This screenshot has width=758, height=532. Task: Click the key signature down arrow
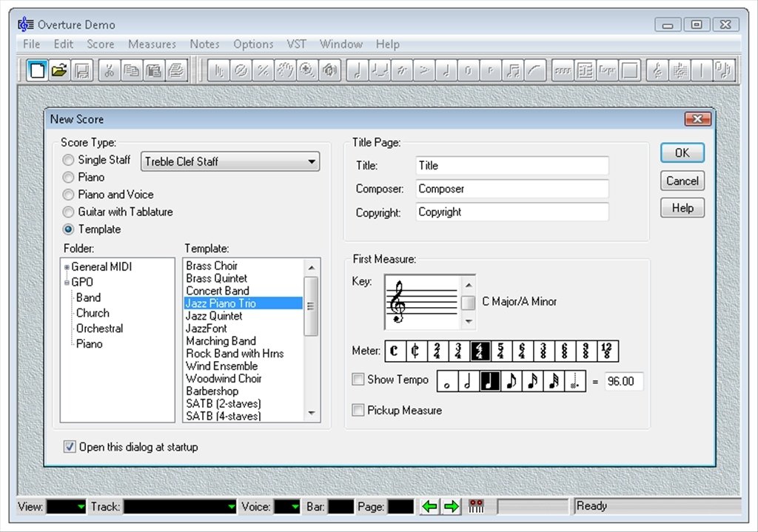point(469,321)
